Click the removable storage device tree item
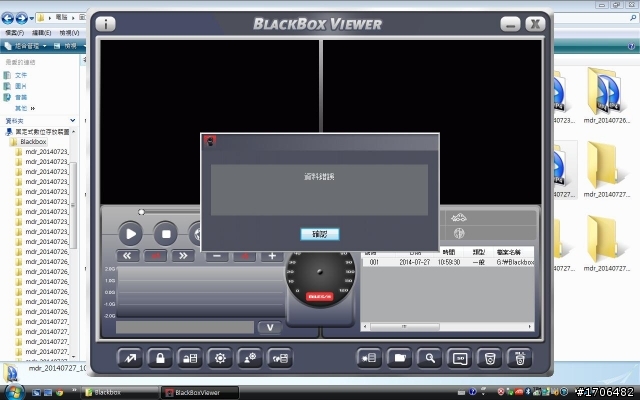Screen dimensions: 640x400 [x=38, y=132]
